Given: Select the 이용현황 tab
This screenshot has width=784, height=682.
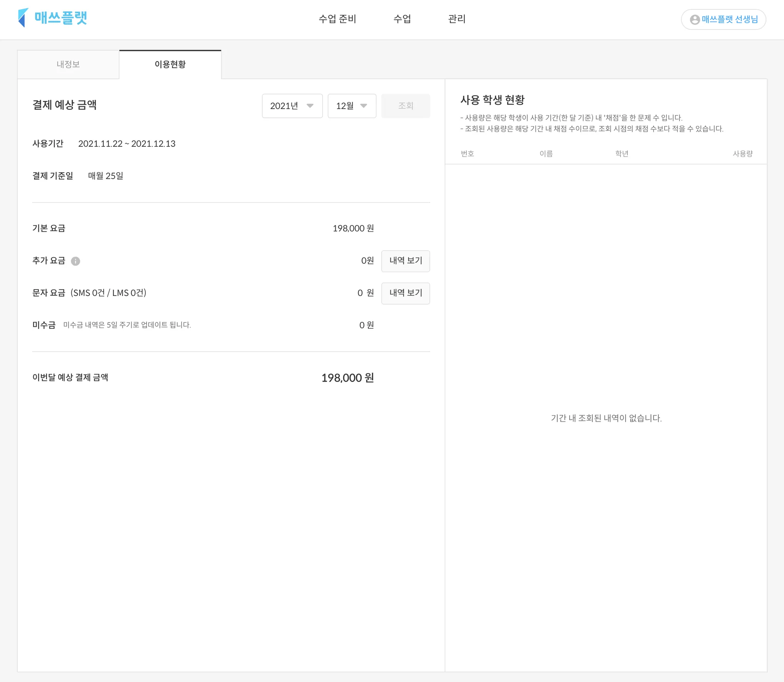Looking at the screenshot, I should [x=170, y=64].
